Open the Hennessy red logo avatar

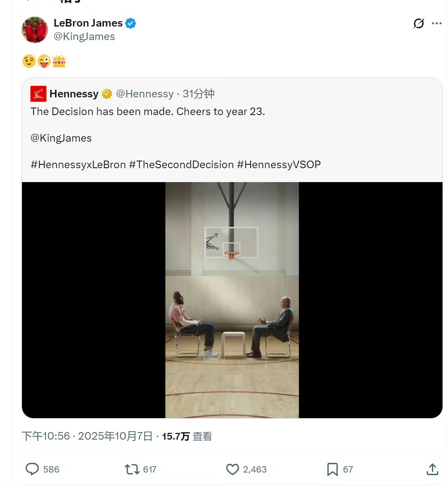(38, 94)
